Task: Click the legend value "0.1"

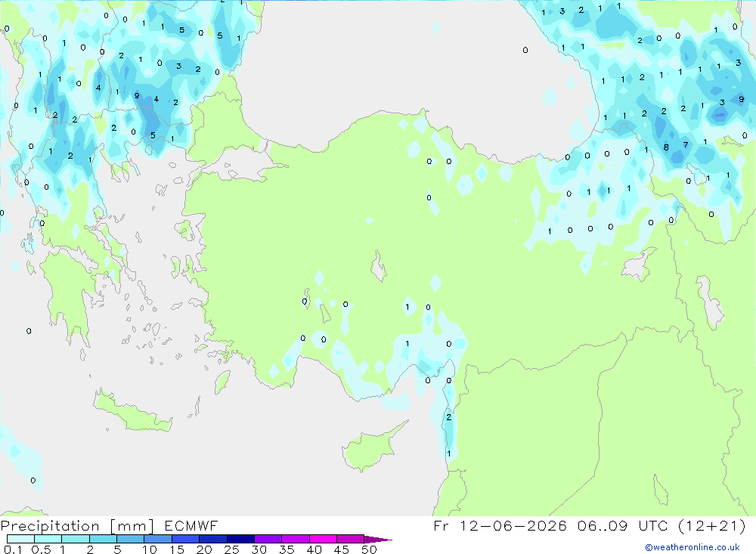Action: 13,549
